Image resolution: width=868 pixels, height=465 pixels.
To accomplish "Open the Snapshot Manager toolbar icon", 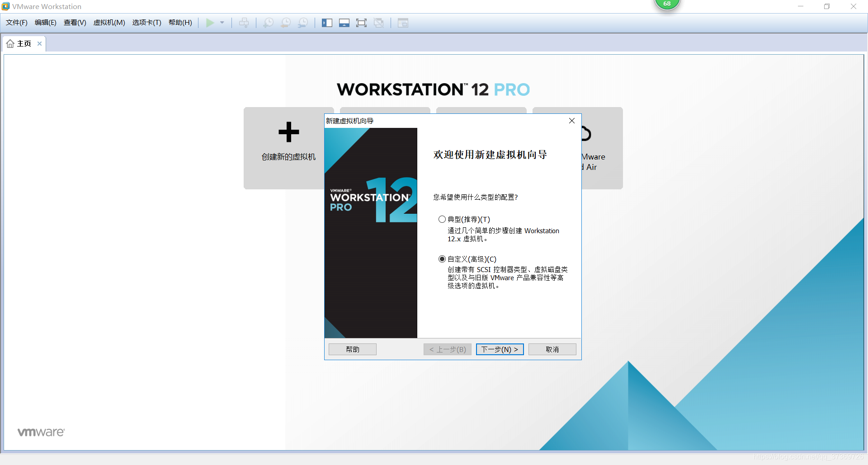I will 303,23.
